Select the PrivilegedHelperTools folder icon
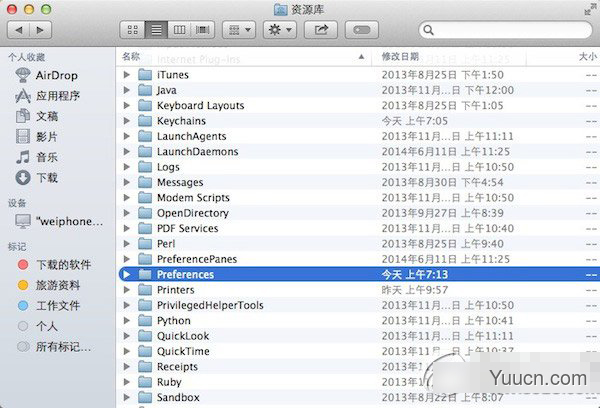 145,305
